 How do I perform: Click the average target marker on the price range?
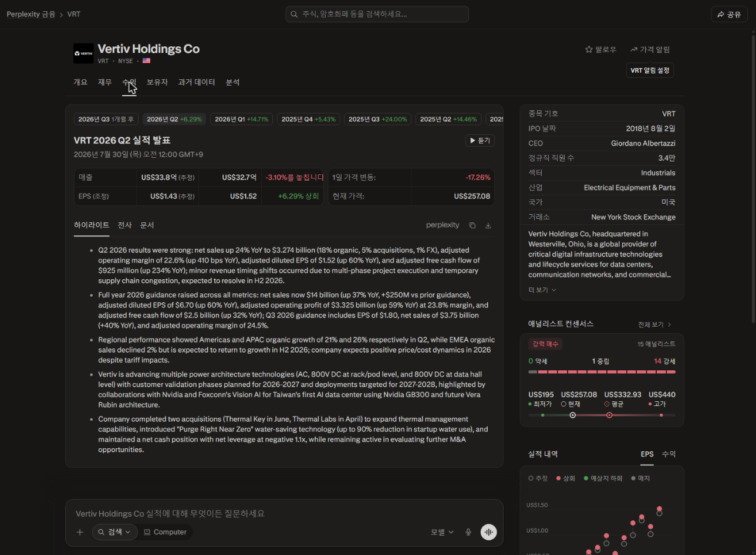(609, 415)
